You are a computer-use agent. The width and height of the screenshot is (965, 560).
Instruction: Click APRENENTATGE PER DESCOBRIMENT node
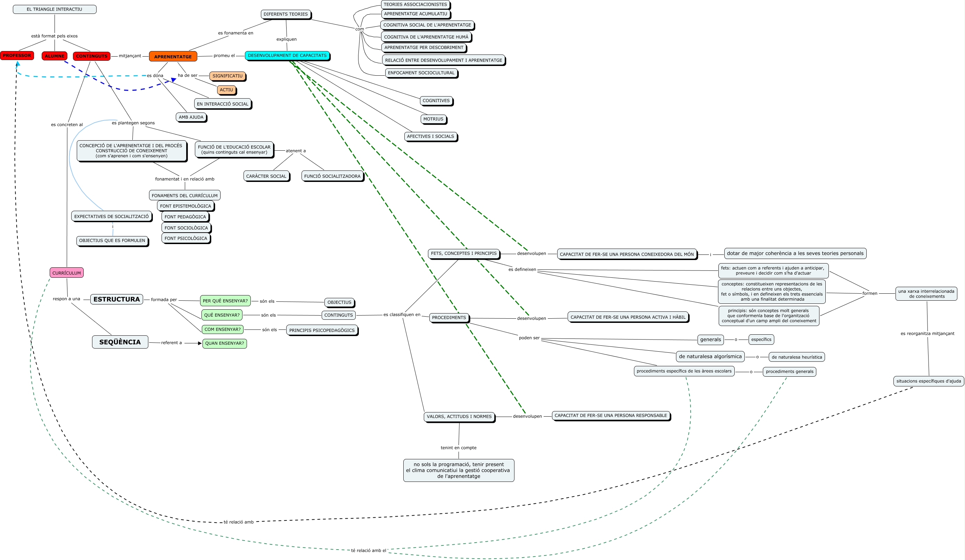424,48
